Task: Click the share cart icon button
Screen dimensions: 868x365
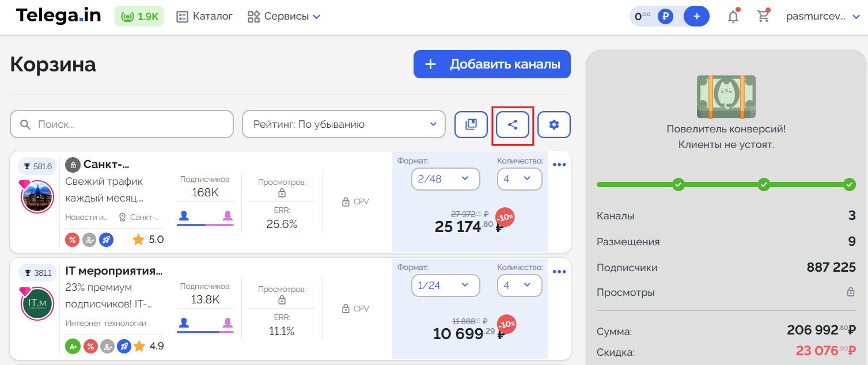Action: pyautogui.click(x=512, y=124)
